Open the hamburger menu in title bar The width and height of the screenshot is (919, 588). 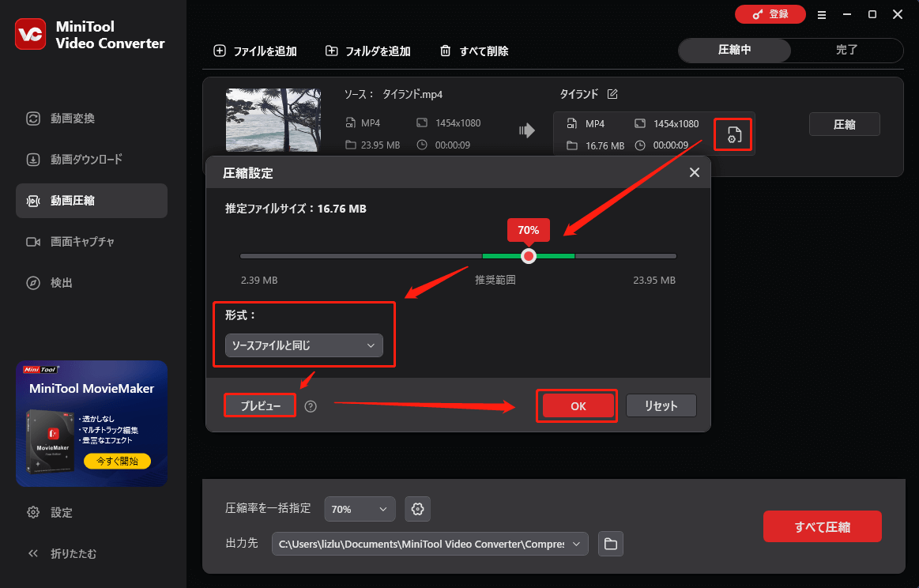click(822, 15)
